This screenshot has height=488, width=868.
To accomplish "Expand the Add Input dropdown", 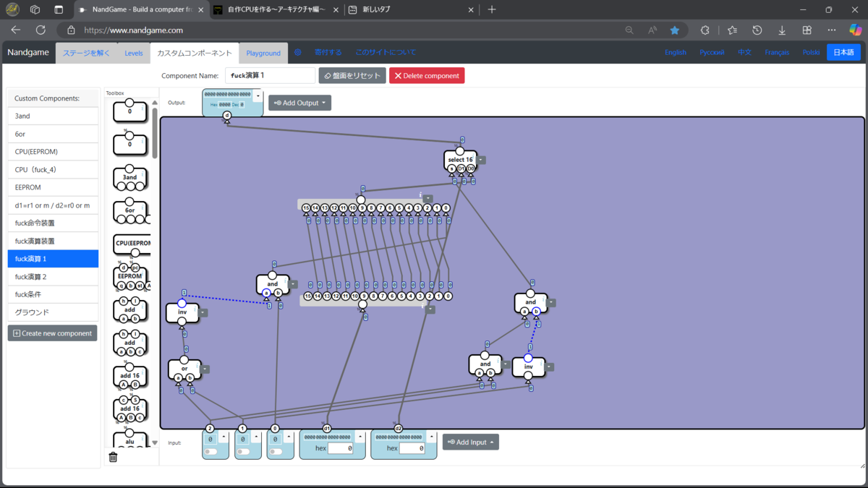I will pos(470,442).
